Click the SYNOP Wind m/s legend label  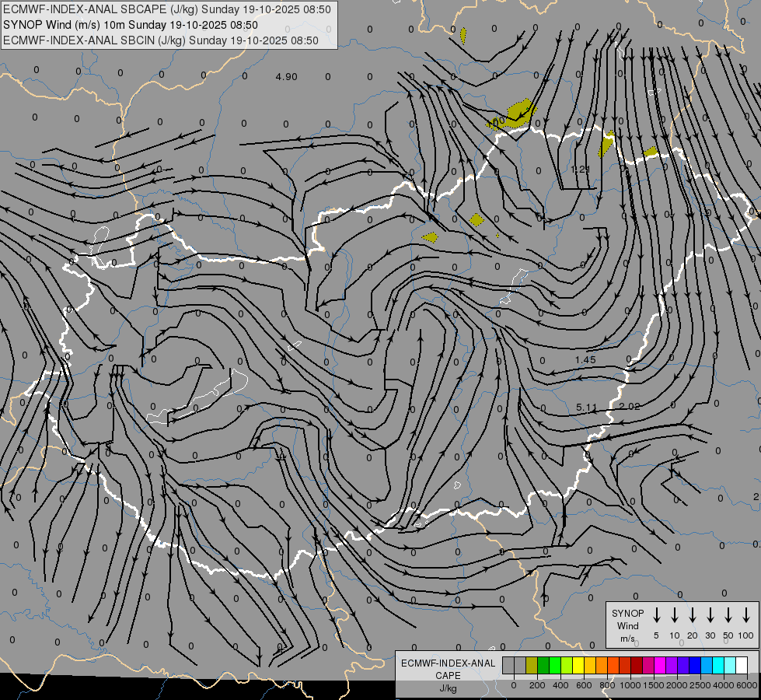coord(627,626)
